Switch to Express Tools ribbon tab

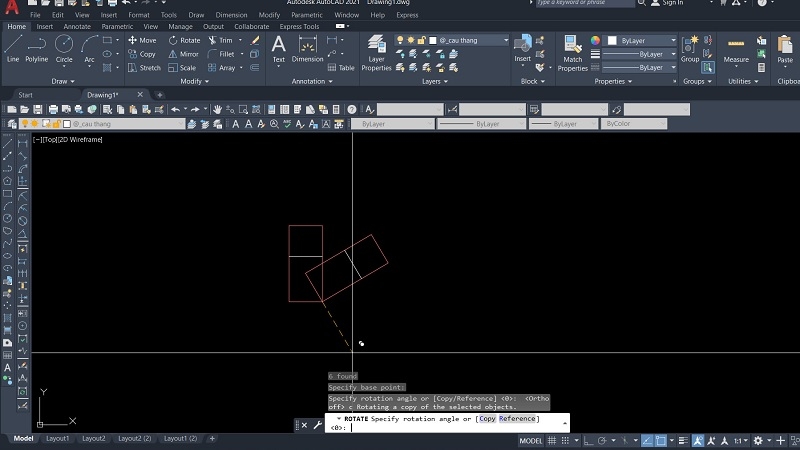point(299,27)
